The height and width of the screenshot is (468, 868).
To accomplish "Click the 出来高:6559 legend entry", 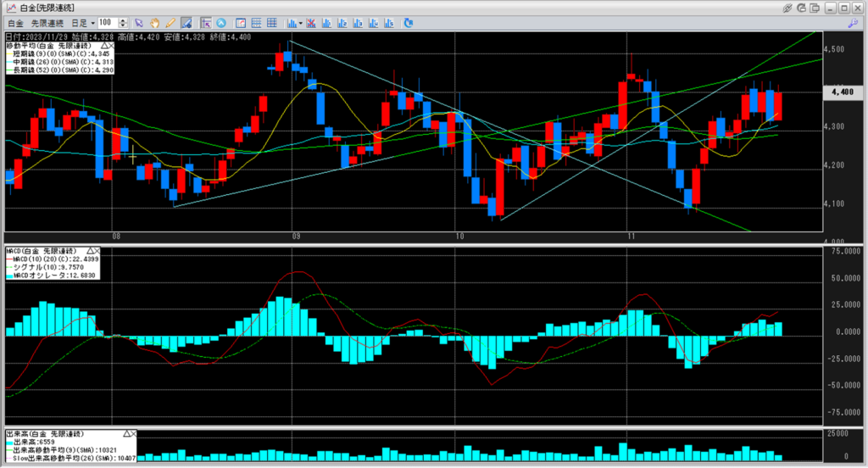I will click(x=31, y=442).
